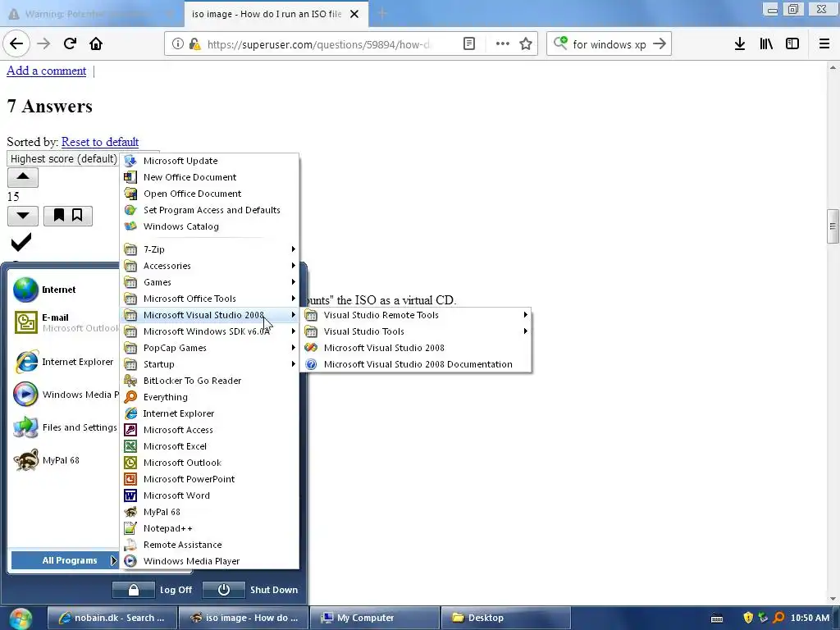Save the answer with the bookmark button
The image size is (840, 630).
point(67,216)
